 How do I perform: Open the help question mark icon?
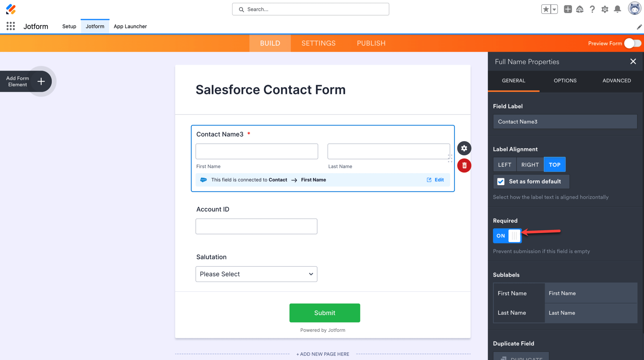tap(592, 9)
